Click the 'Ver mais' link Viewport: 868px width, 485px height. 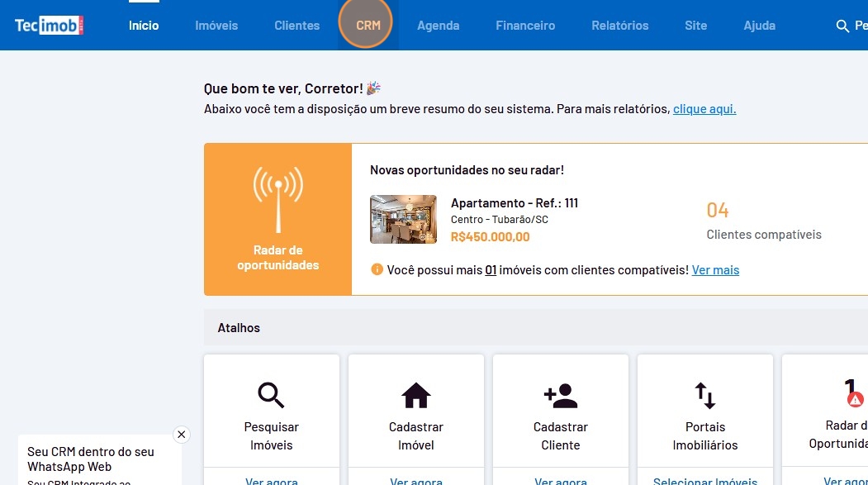715,270
